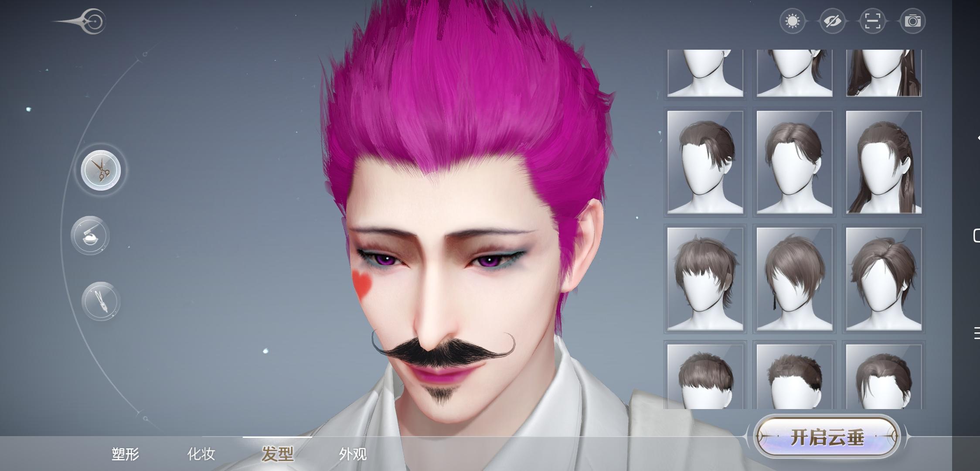Select the 发型 hairstyle tab

pos(277,454)
